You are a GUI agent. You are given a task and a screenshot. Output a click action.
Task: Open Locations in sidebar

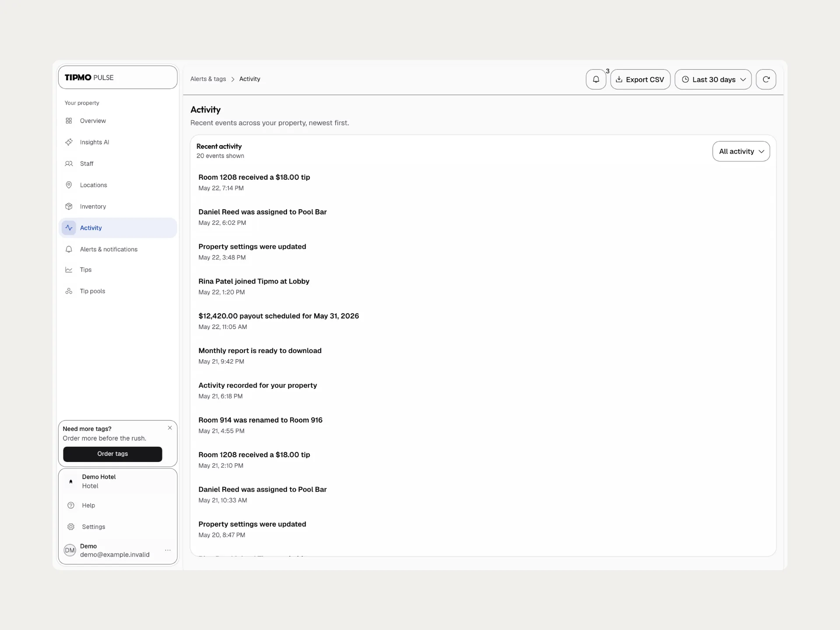(x=118, y=185)
